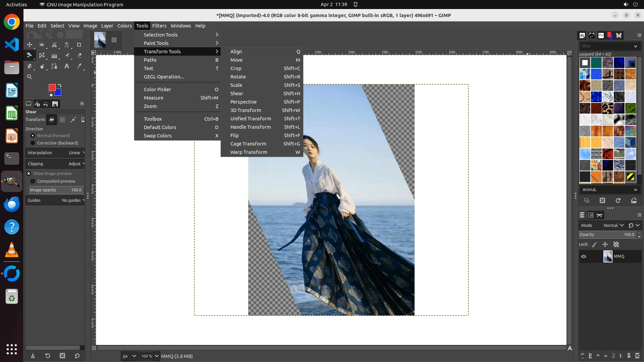Select the Eraser tool
This screenshot has height=362, width=644.
tap(79, 56)
